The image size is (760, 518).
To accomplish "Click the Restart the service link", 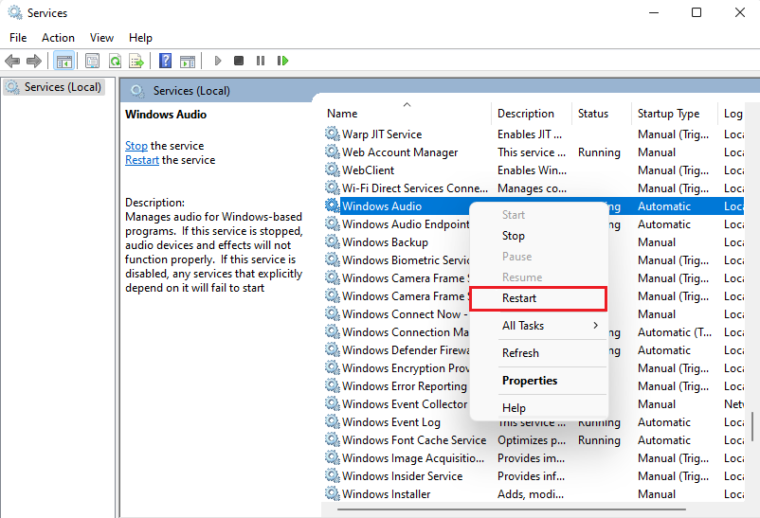I will (142, 160).
